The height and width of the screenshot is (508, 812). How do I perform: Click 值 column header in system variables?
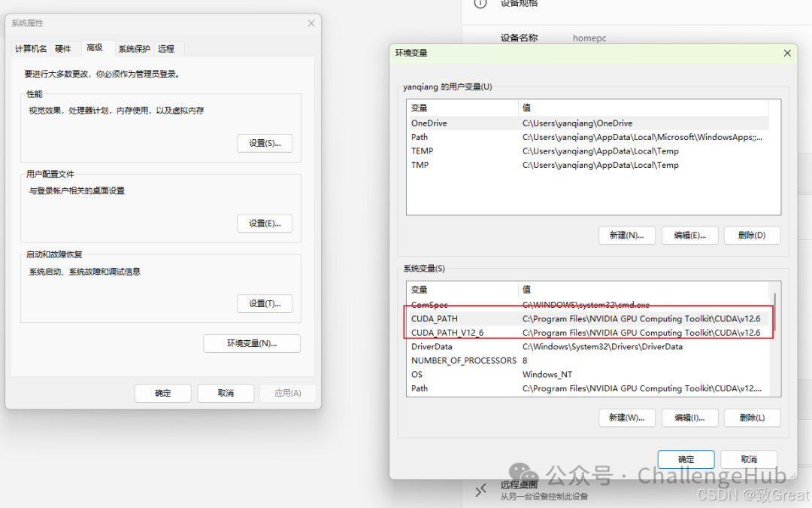click(643, 289)
